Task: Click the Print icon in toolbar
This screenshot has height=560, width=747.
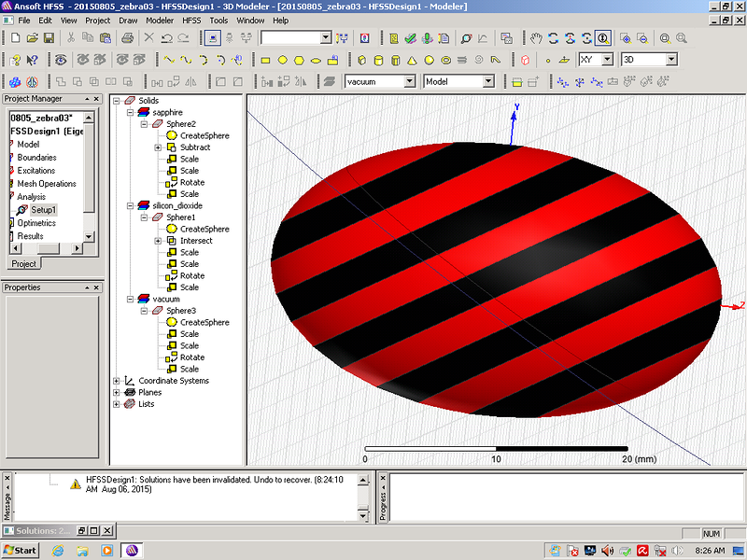Action: coord(129,38)
